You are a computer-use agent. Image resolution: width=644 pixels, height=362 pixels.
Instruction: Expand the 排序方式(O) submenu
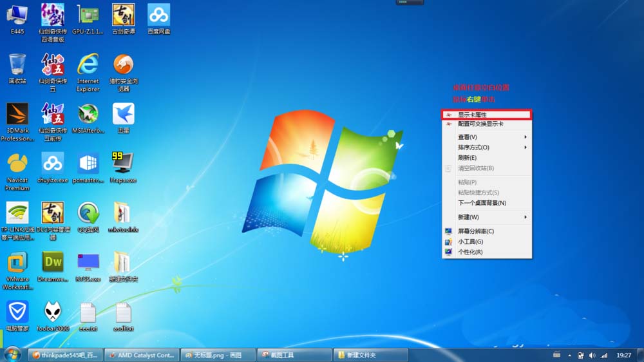[x=487, y=147]
